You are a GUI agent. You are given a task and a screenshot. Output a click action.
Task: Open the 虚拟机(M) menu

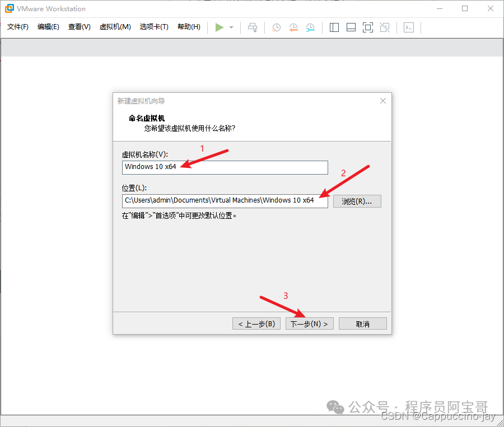coord(115,27)
